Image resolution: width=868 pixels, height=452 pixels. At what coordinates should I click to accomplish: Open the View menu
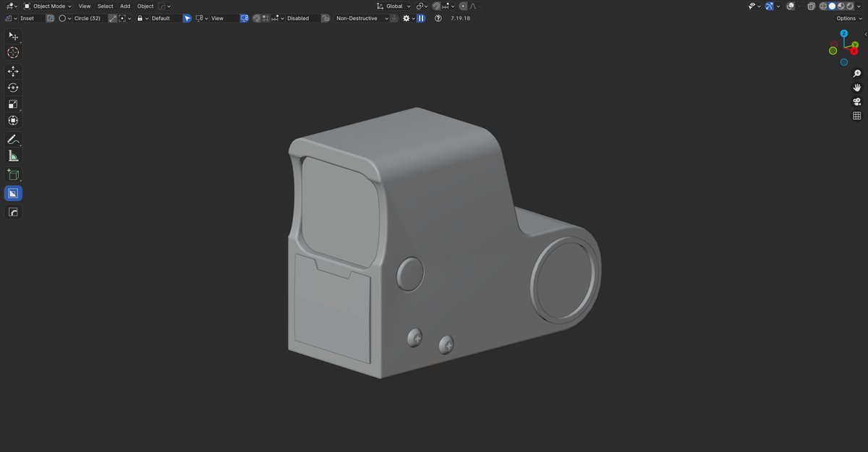[85, 6]
